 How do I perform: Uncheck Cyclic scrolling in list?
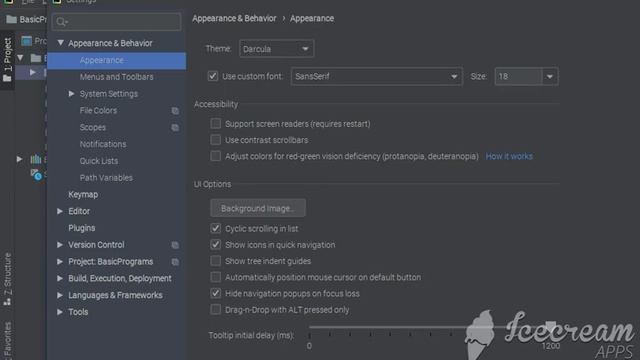(216, 228)
